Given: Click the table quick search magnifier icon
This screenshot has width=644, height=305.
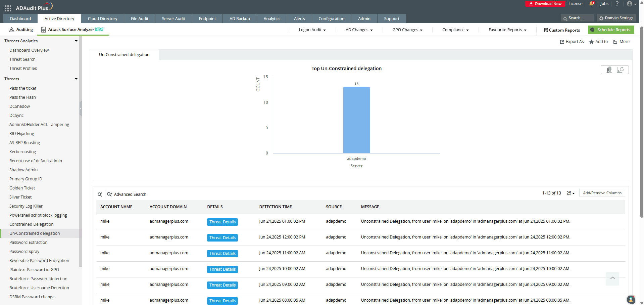Looking at the screenshot, I should tap(100, 194).
